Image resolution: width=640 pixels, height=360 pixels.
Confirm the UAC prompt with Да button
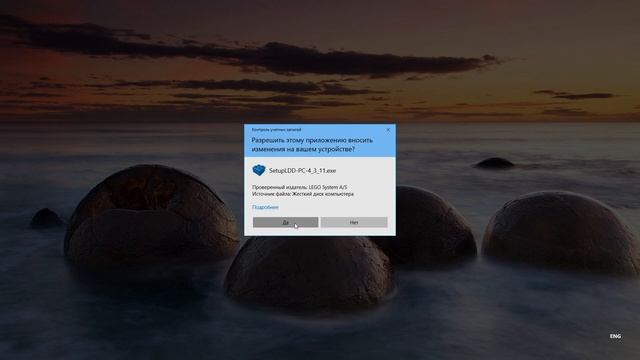coord(285,222)
